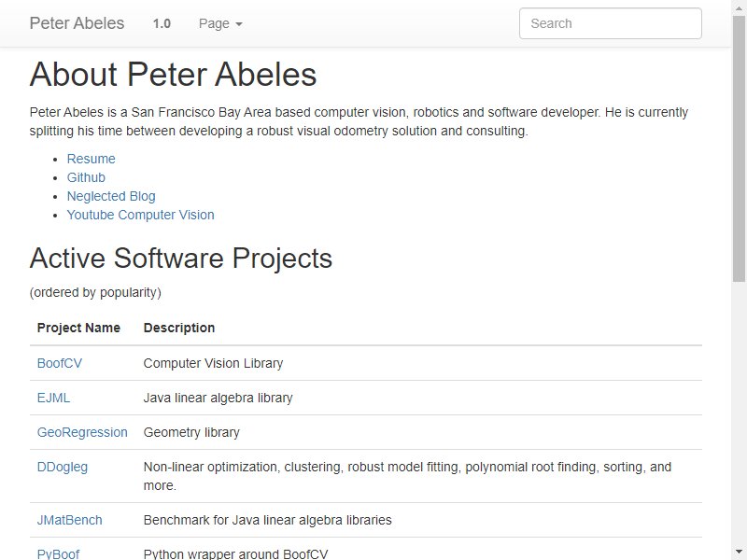
Task: Click the Peter Abeles brand link
Action: click(x=77, y=23)
